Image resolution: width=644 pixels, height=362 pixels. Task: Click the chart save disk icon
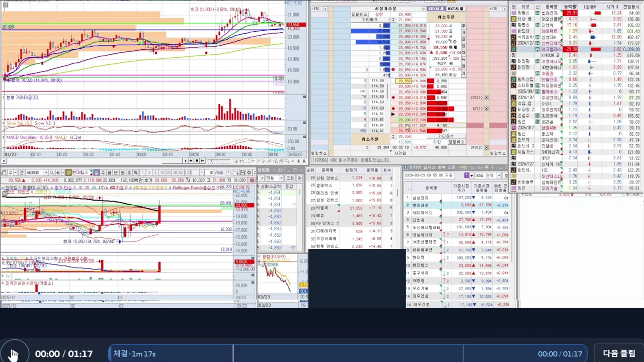pos(243,172)
